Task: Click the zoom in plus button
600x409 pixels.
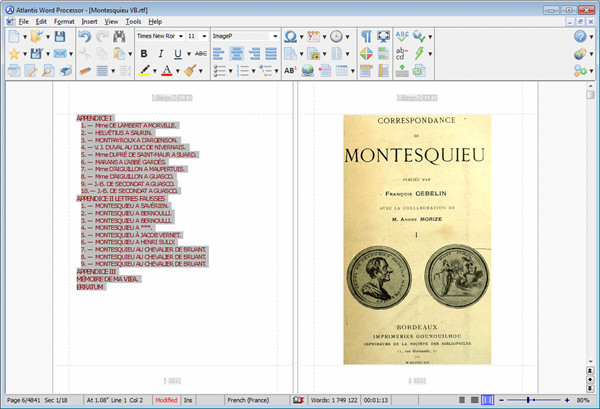Action: tap(567, 400)
